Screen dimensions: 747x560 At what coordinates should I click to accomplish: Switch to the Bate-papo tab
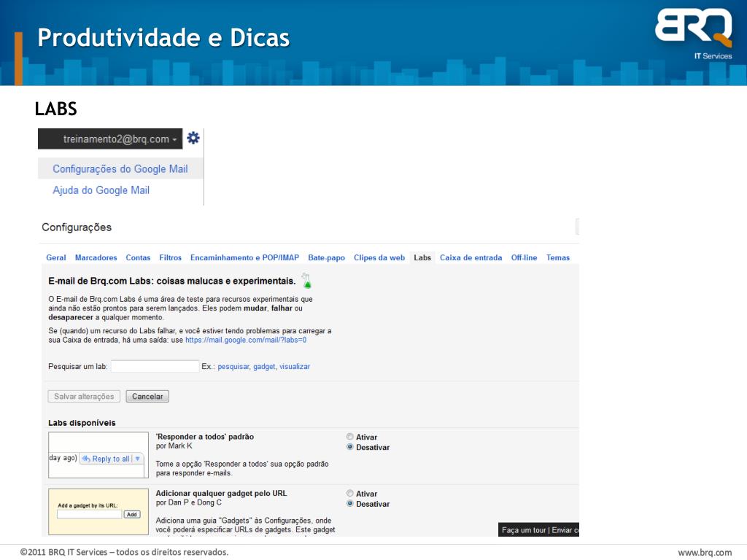326,257
